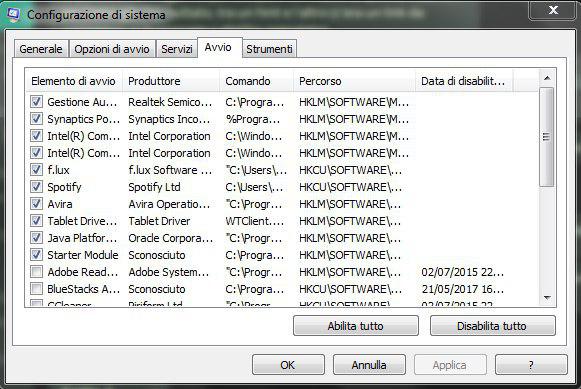Image resolution: width=581 pixels, height=389 pixels.
Task: Confirm with the OK button
Action: click(288, 365)
